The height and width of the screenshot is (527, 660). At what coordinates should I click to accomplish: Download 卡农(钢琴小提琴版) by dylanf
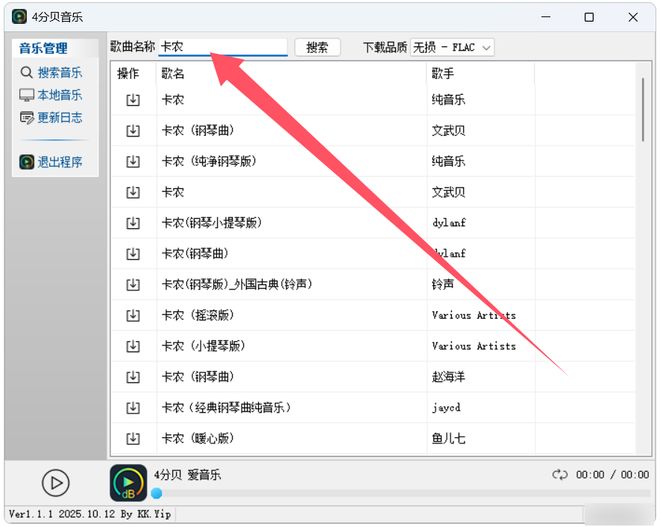[133, 223]
